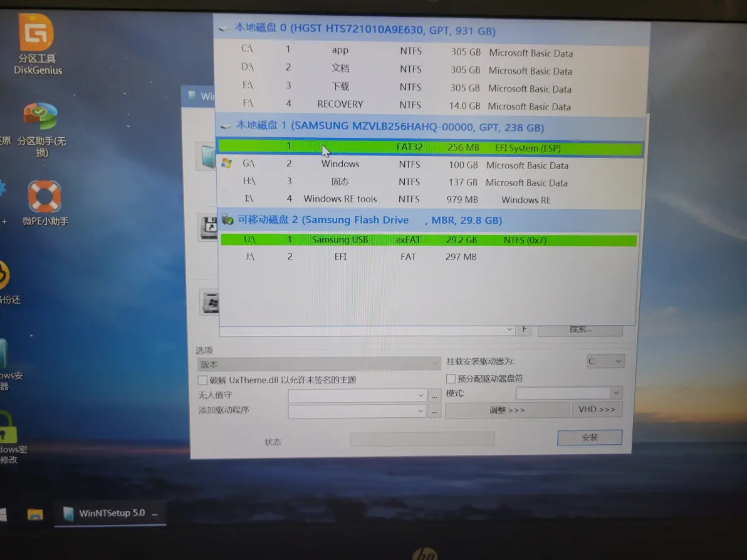This screenshot has height=560, width=747.
Task: Click the 本地磁盘 1 SAMSUNG header
Action: 431,126
